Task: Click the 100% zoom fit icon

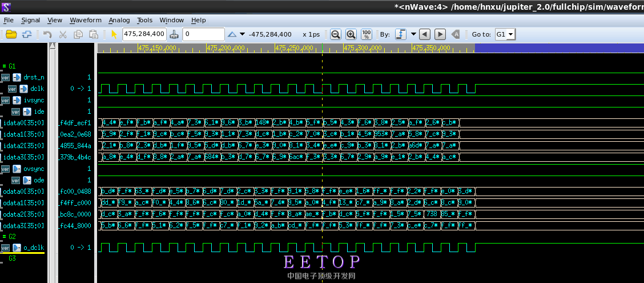Action: 367,34
